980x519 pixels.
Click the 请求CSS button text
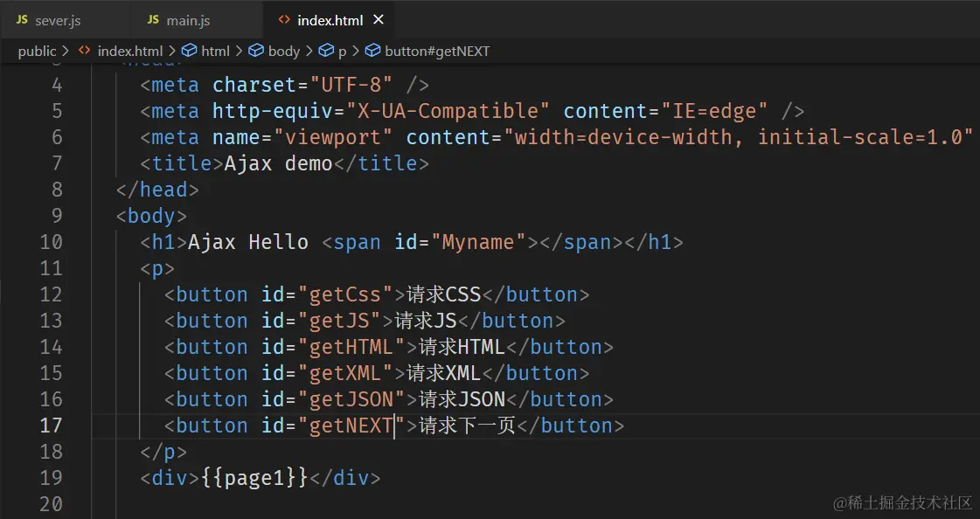click(x=444, y=294)
